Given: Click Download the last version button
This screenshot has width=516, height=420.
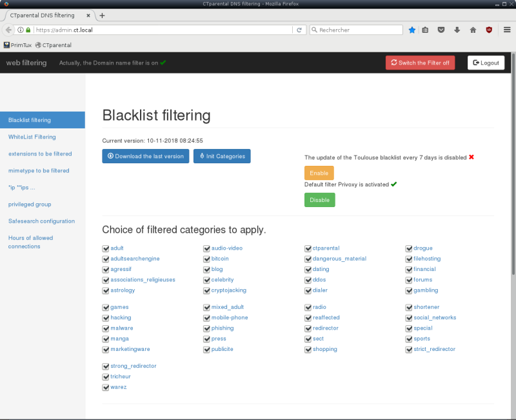Looking at the screenshot, I should pos(146,156).
